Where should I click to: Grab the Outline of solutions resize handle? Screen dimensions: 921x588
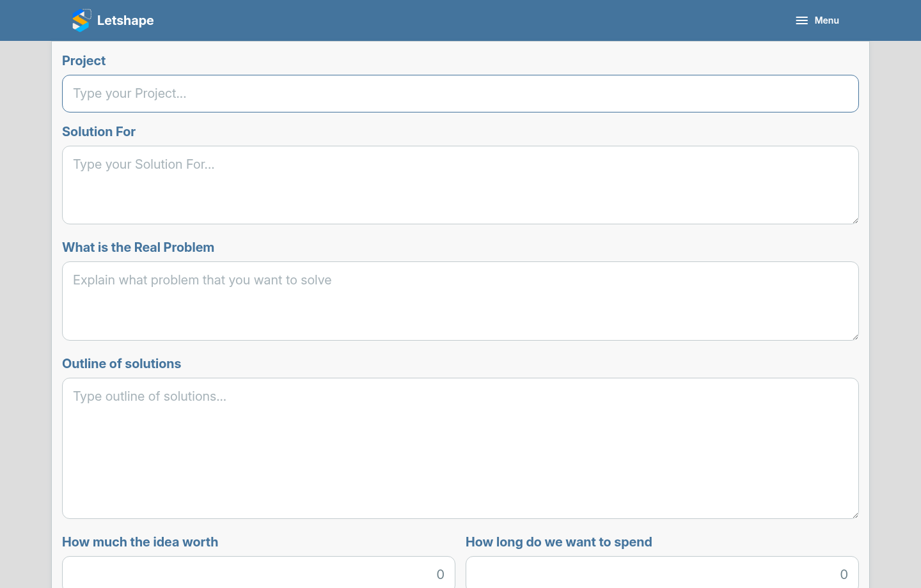click(x=854, y=514)
